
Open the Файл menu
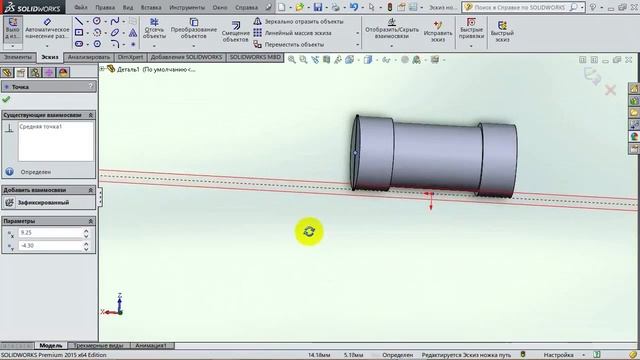[x=81, y=7]
